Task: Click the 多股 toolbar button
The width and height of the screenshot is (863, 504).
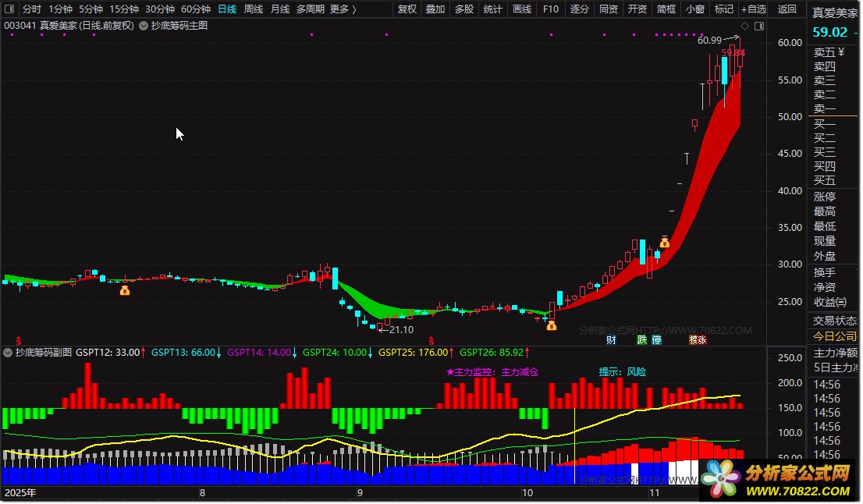Action: pyautogui.click(x=464, y=9)
